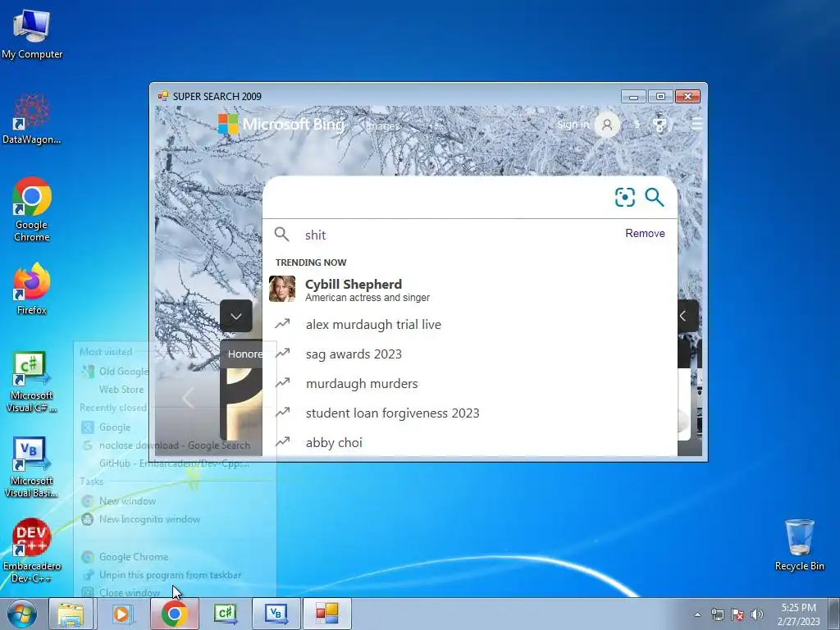This screenshot has height=630, width=840.
Task: Select "sag awards 2023" suggestion
Action: point(470,354)
